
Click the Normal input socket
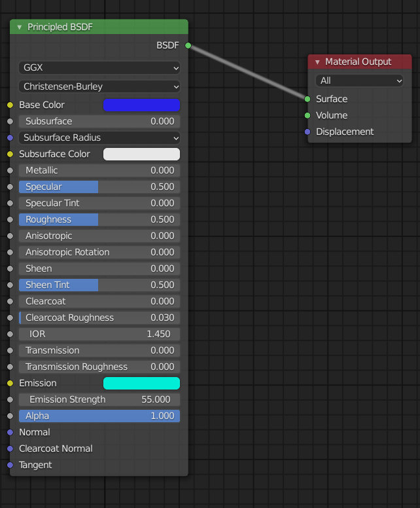[x=10, y=432]
